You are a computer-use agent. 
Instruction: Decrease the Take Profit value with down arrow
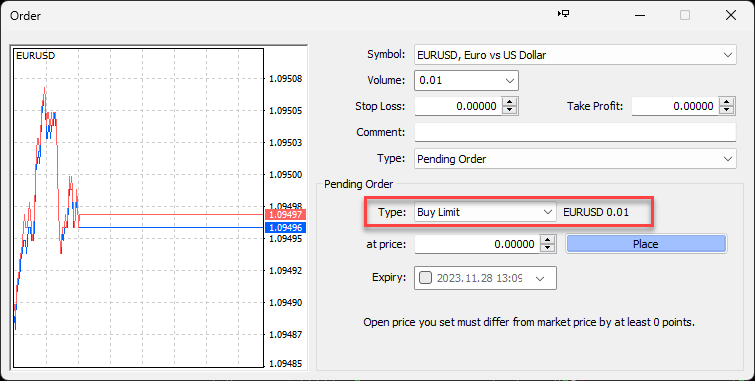pos(727,110)
